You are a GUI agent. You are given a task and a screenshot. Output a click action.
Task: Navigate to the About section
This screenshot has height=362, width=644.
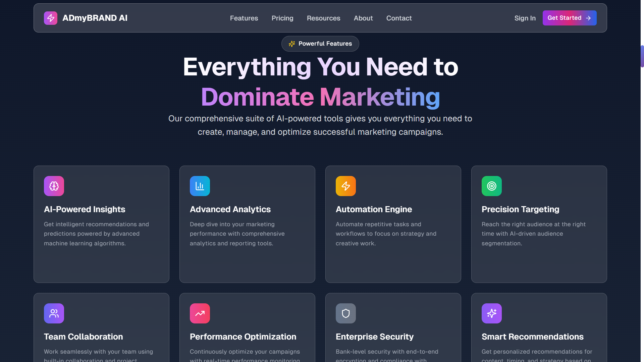point(363,18)
